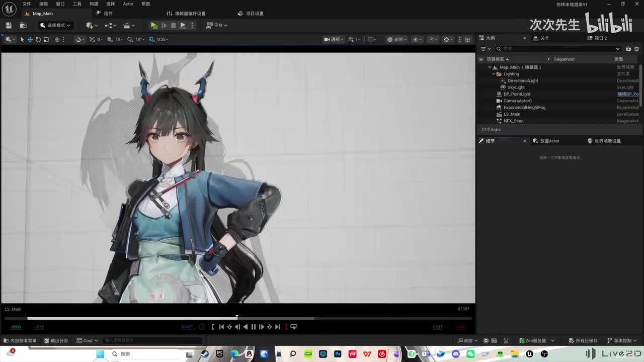Open the 文件 menu

point(27,4)
